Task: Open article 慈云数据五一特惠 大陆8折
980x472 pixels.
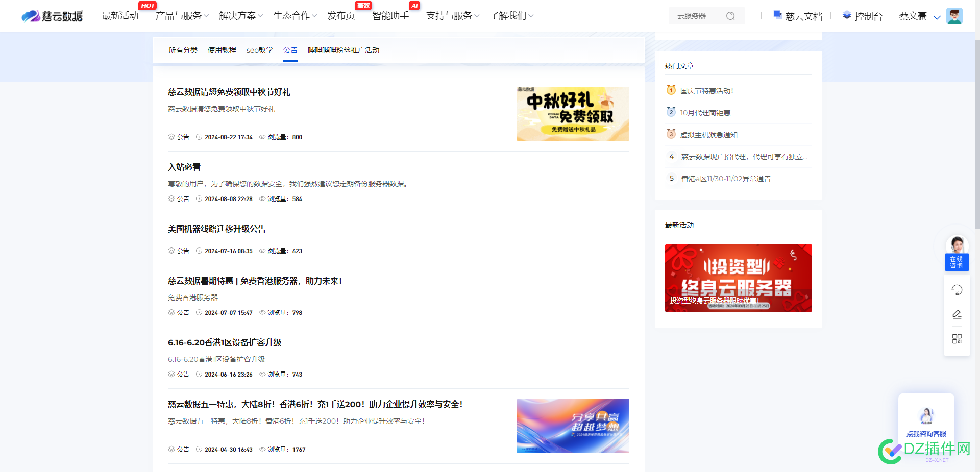Action: [x=315, y=404]
